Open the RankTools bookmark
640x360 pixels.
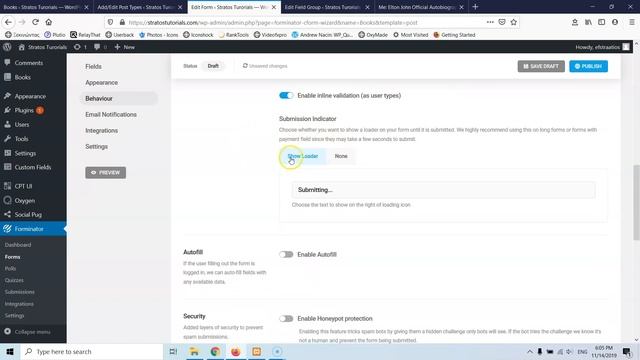(233, 35)
